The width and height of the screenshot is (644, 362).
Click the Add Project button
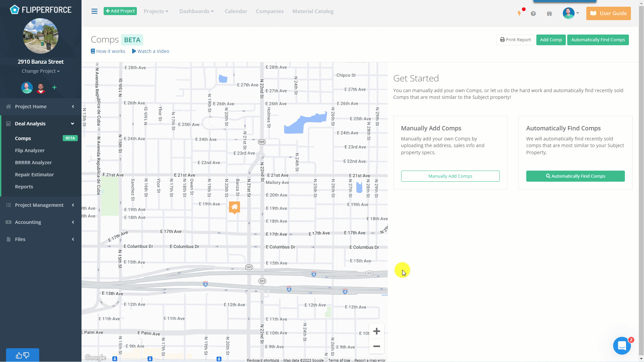point(120,11)
